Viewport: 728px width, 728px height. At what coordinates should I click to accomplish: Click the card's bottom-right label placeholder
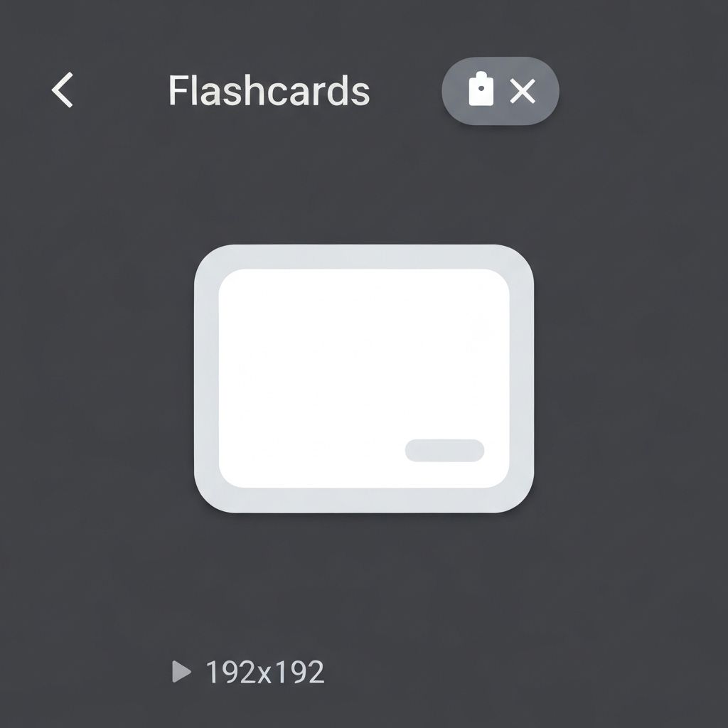tap(445, 450)
